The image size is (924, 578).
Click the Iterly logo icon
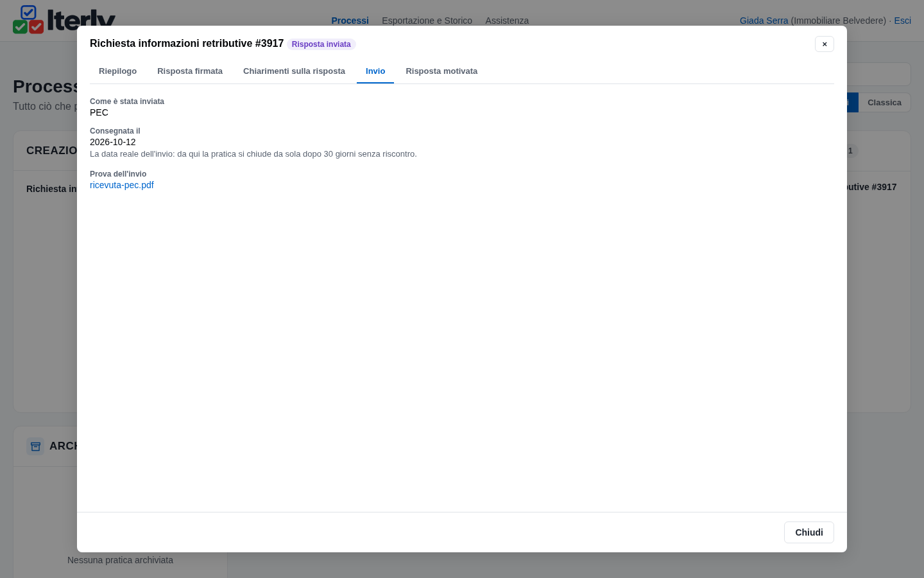28,19
